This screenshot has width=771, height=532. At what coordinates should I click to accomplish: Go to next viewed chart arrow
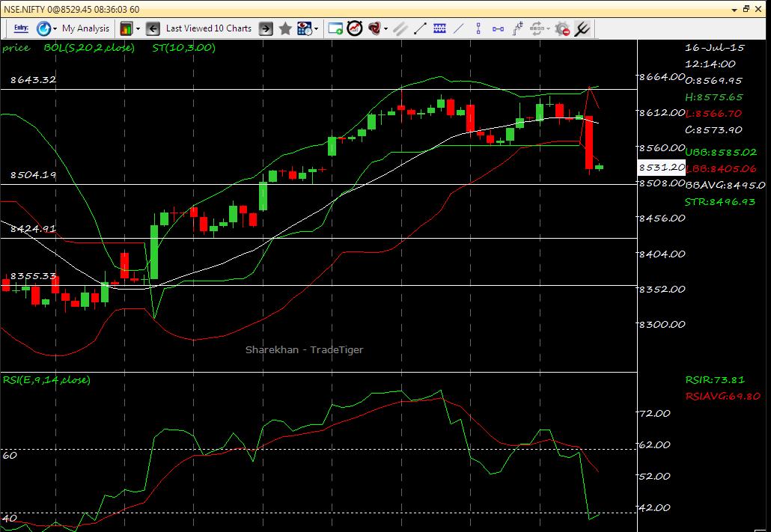click(266, 28)
